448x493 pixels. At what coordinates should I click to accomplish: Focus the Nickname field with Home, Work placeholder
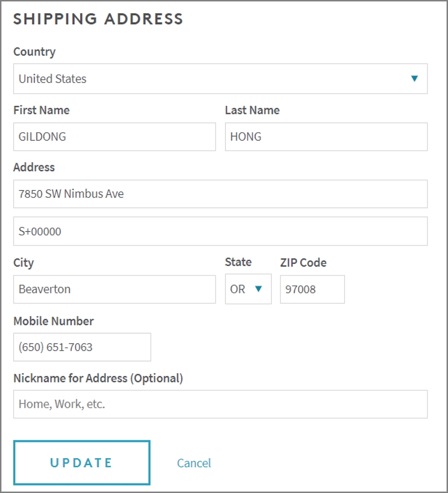tap(220, 404)
